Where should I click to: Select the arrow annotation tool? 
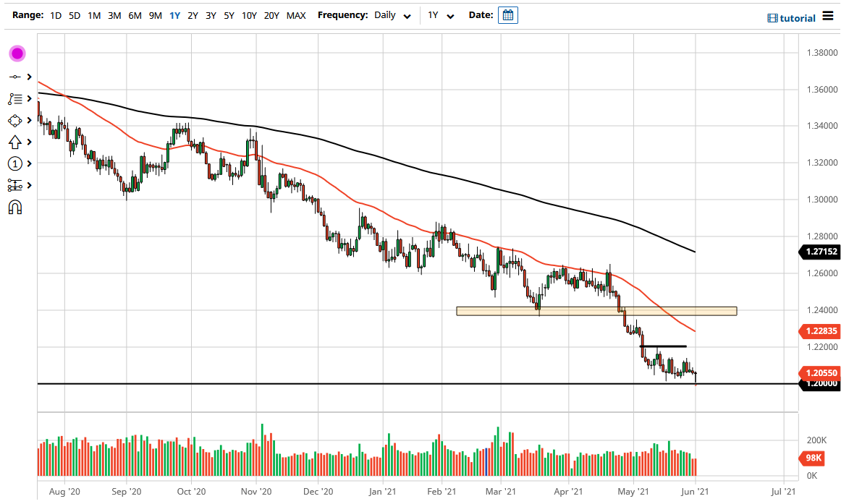(16, 142)
